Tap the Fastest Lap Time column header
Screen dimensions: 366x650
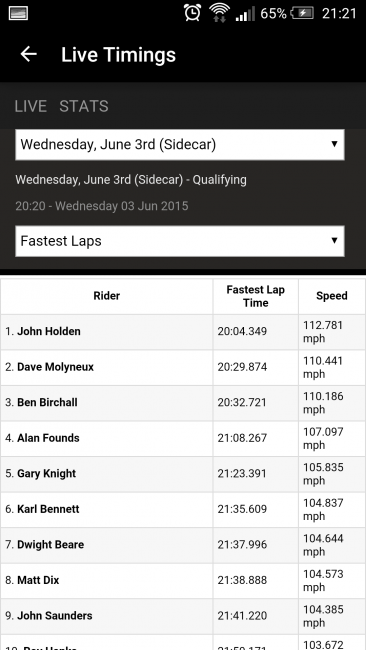pyautogui.click(x=256, y=296)
